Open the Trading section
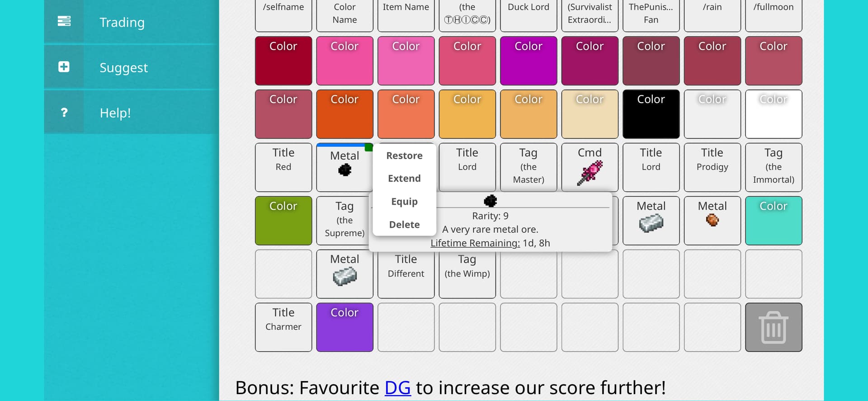Screen dimensions: 868x401 (x=122, y=22)
